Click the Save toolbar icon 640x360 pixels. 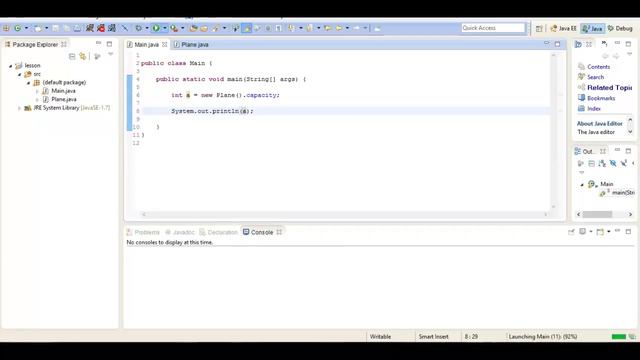(x=56, y=28)
